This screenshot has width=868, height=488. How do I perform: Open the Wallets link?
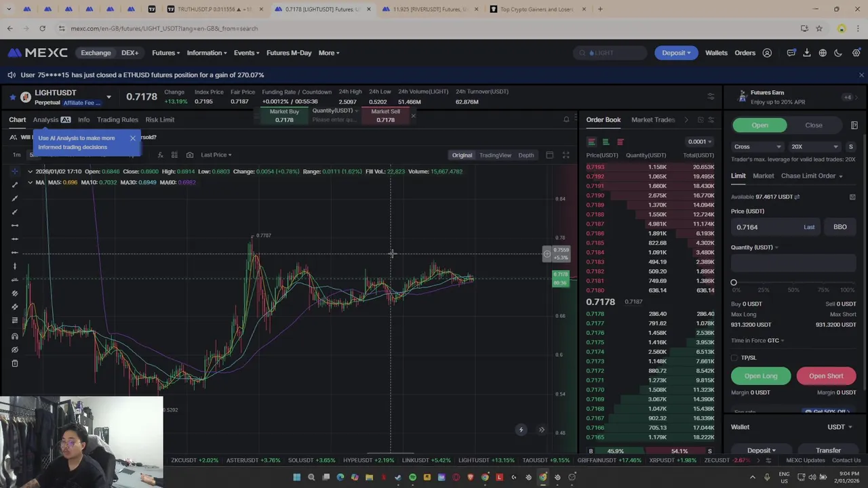click(x=716, y=53)
